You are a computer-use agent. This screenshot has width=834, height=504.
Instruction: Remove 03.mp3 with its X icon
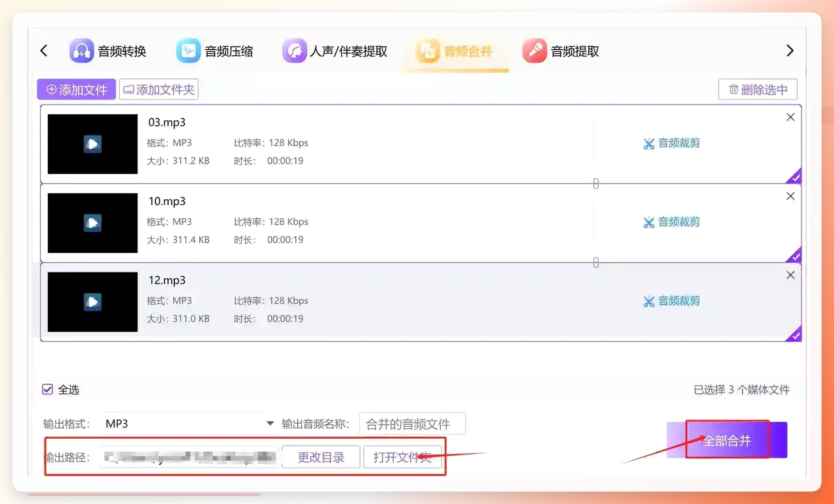[790, 117]
